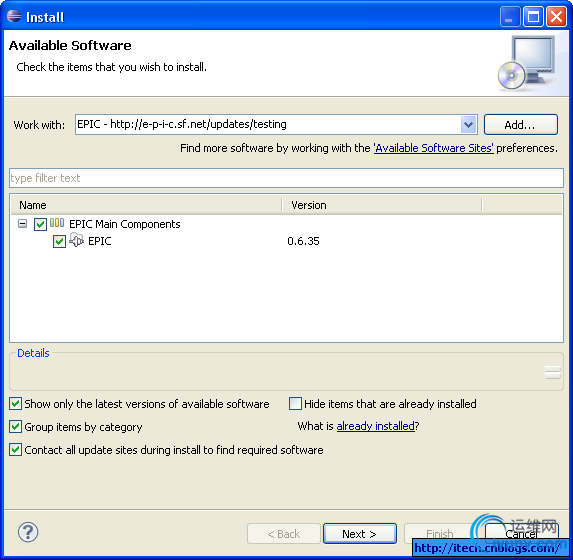This screenshot has width=573, height=560.
Task: Click the Next > button
Action: tap(360, 534)
